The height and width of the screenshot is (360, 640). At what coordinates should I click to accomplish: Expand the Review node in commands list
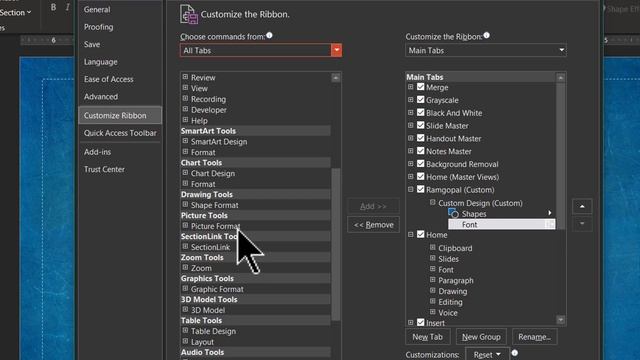[x=185, y=77]
